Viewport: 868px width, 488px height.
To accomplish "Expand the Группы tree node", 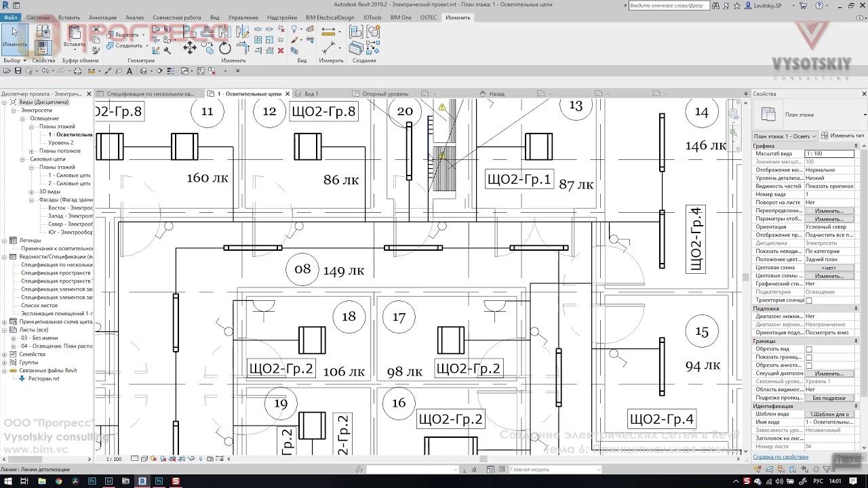I will [x=5, y=363].
